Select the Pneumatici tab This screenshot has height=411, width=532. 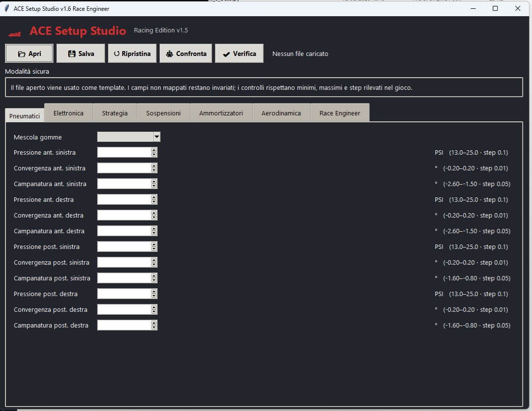pos(25,116)
